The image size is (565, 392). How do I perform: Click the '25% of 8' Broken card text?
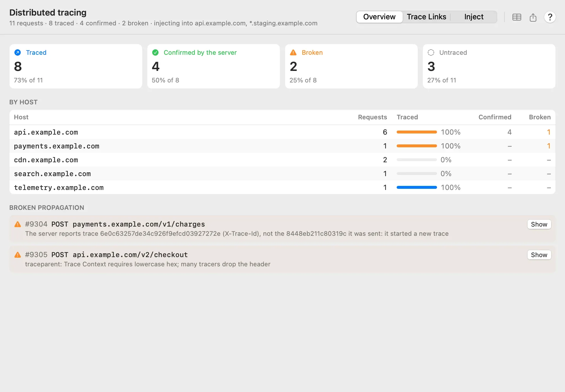[303, 80]
